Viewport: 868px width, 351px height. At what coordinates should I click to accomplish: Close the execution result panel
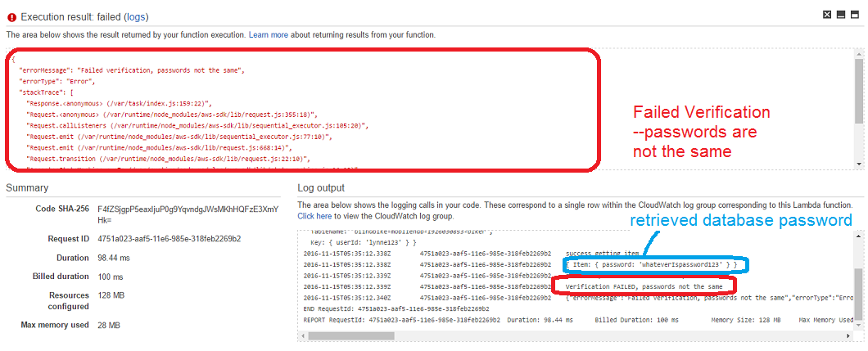827,14
